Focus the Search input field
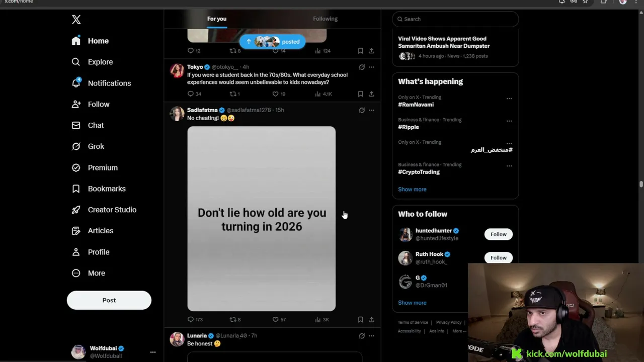 (x=455, y=19)
